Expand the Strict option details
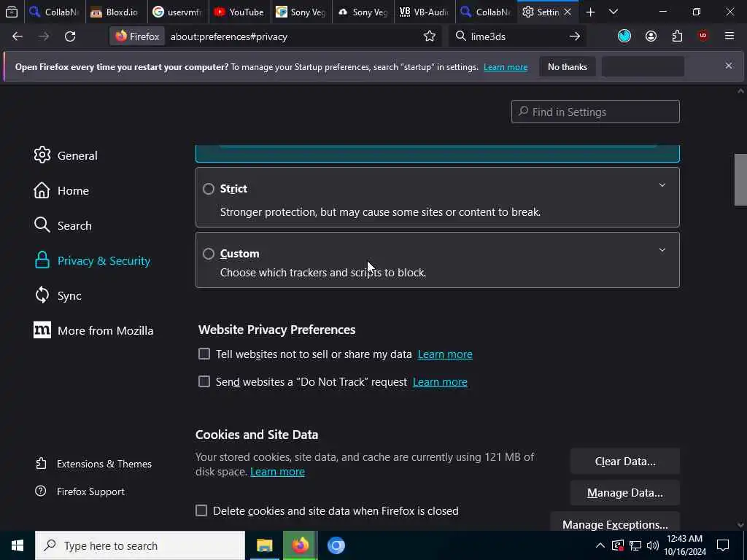 click(662, 185)
